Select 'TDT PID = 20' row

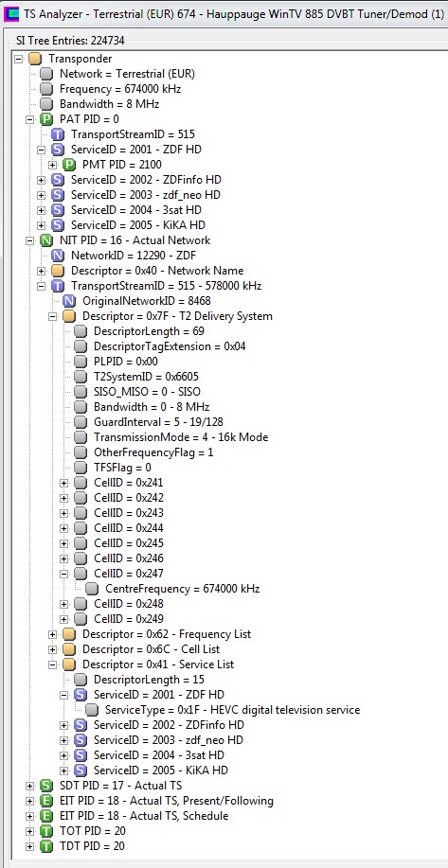[92, 846]
